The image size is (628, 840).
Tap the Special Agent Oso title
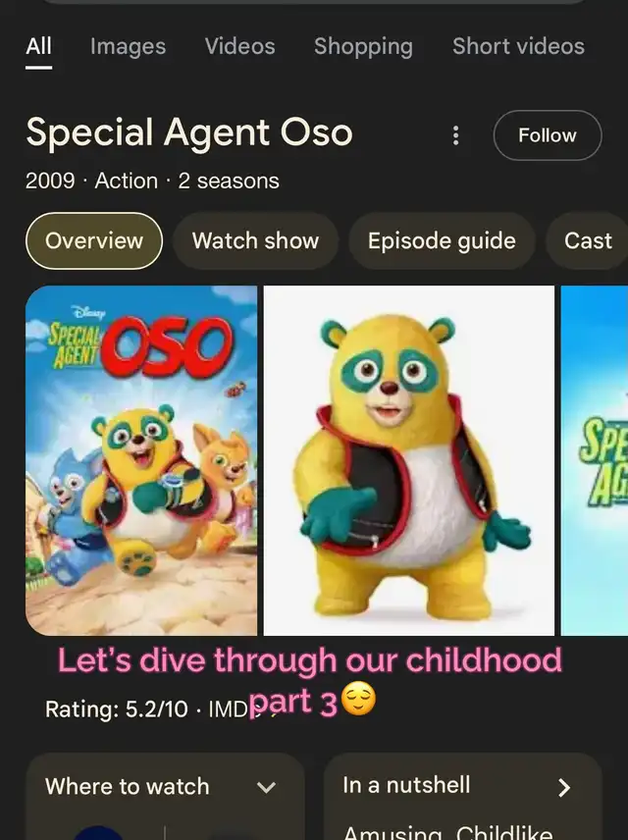pyautogui.click(x=189, y=132)
